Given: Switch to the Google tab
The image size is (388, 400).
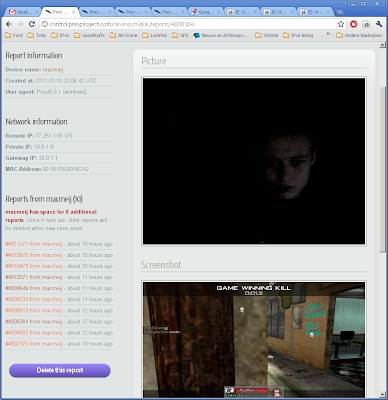Looking at the screenshot, I should [x=205, y=12].
